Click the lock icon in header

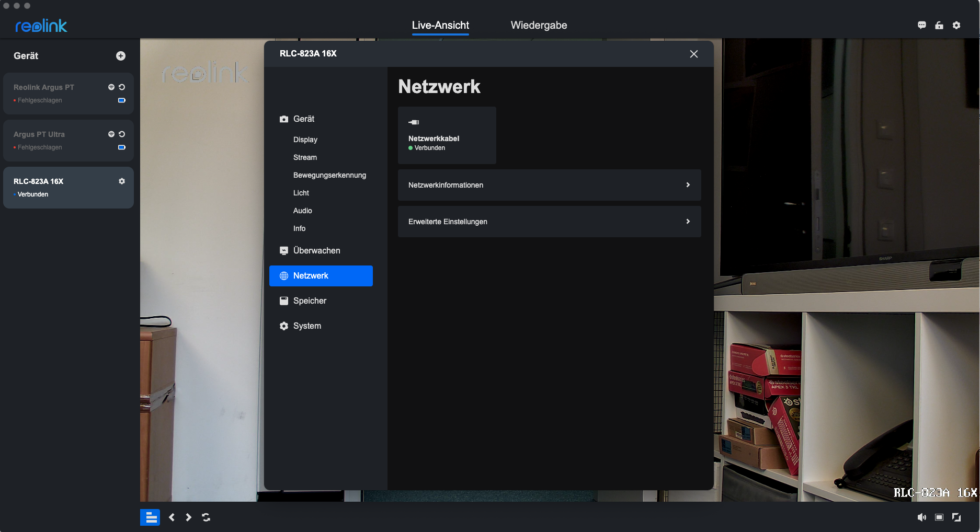[939, 25]
